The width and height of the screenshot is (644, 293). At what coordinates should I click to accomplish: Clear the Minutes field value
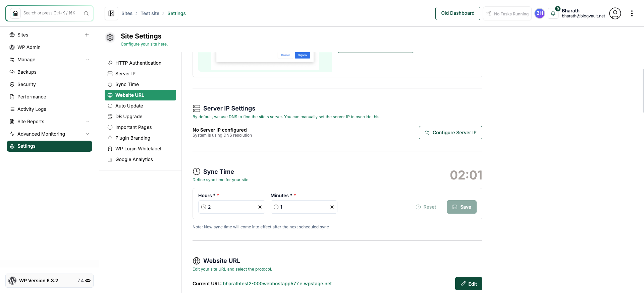click(x=332, y=207)
